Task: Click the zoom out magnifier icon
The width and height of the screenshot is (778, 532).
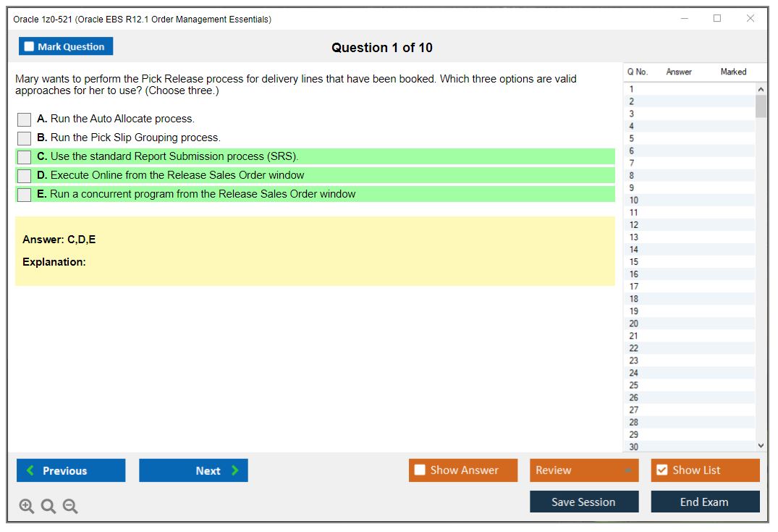Action: tap(70, 507)
